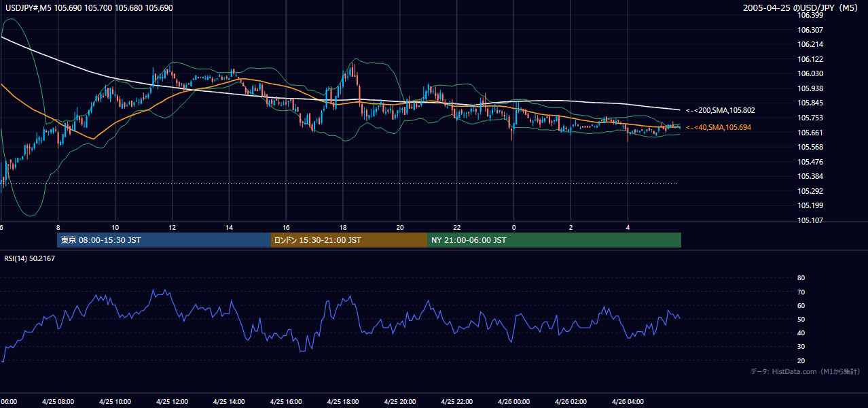The width and height of the screenshot is (868, 408).
Task: Click price level 105.107 on the axis
Action: 811,220
